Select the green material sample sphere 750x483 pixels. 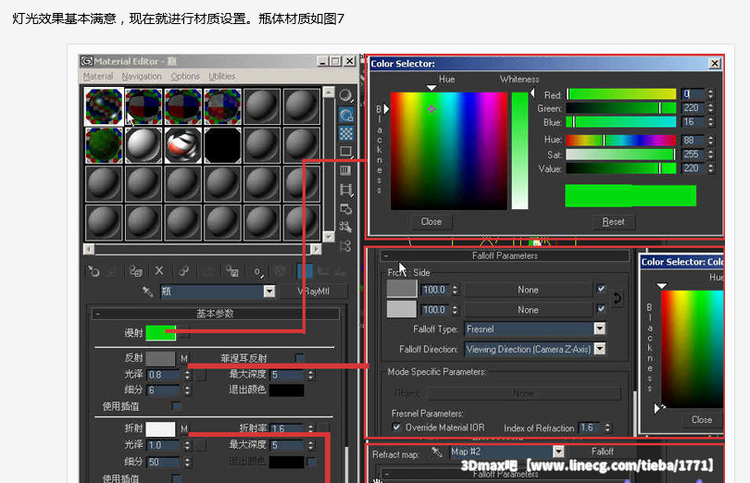coord(104,145)
